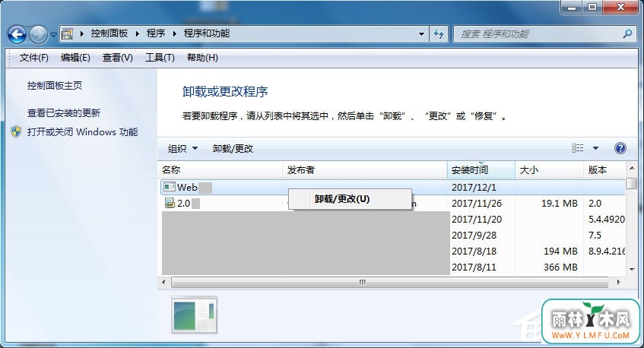Click version cell 8.9.4.216

point(607,252)
